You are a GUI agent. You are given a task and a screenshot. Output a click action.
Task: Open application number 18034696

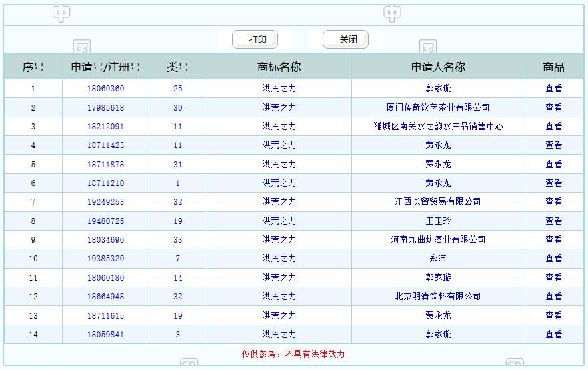click(105, 239)
